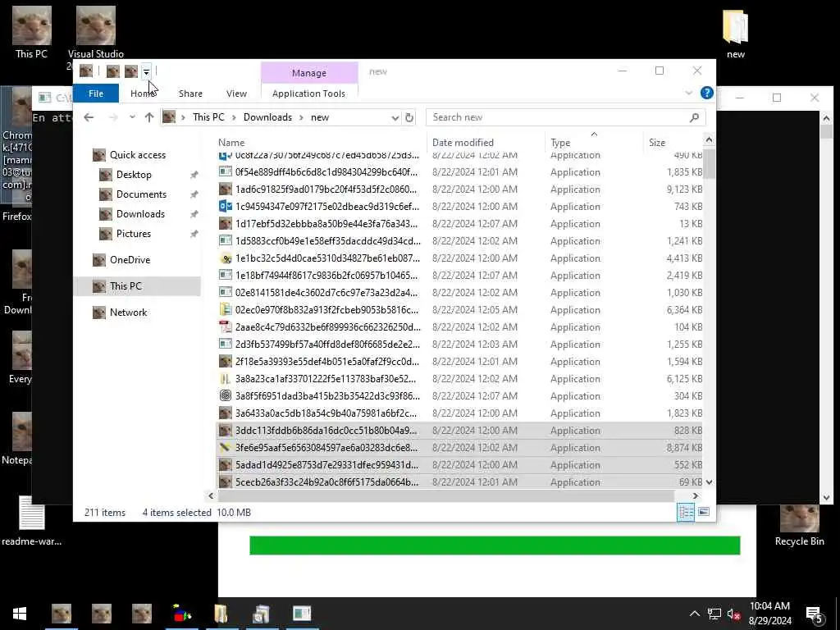The height and width of the screenshot is (630, 840).
Task: Sort by Size column header
Action: 657,143
